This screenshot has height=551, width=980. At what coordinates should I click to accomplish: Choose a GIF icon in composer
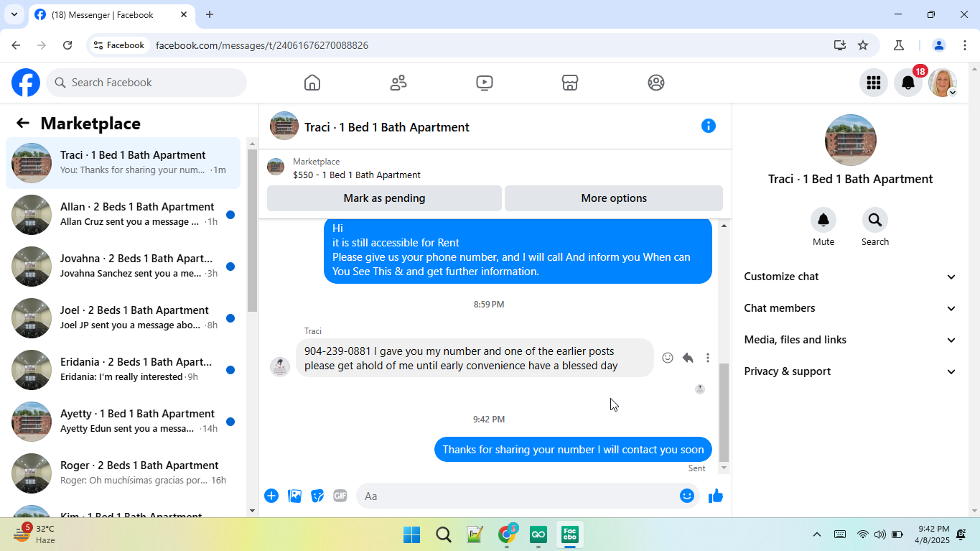tap(340, 496)
